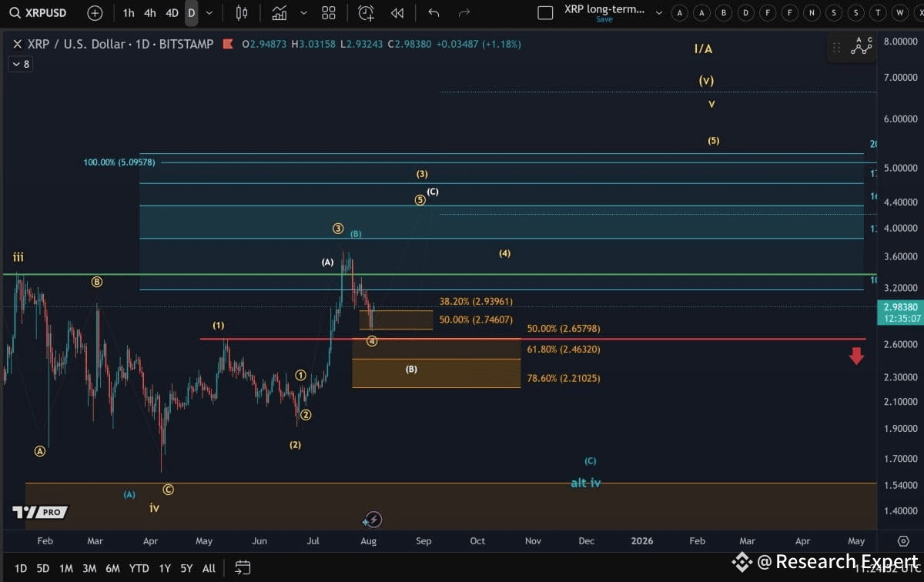The width and height of the screenshot is (924, 582).
Task: Click the XRP long-term layout name
Action: pos(604,9)
